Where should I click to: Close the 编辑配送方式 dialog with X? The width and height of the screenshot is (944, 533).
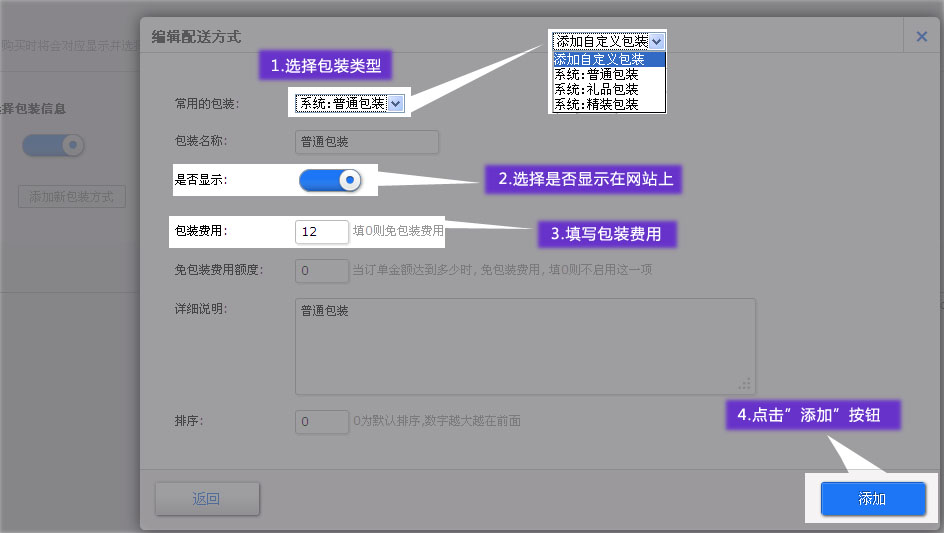tap(921, 36)
